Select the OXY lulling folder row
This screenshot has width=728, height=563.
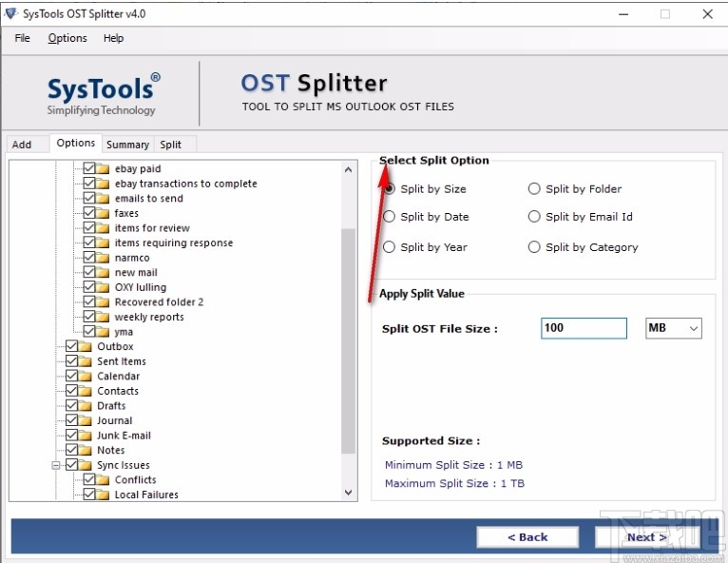[x=141, y=287]
